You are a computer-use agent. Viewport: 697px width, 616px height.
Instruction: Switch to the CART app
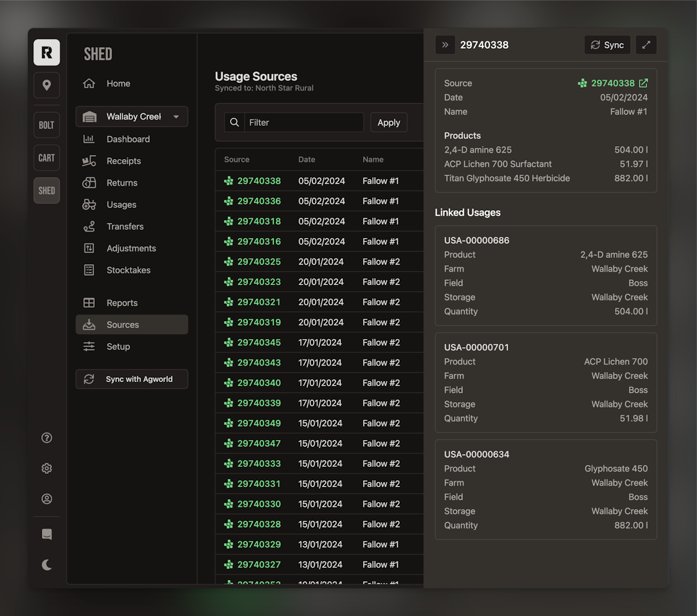tap(46, 158)
